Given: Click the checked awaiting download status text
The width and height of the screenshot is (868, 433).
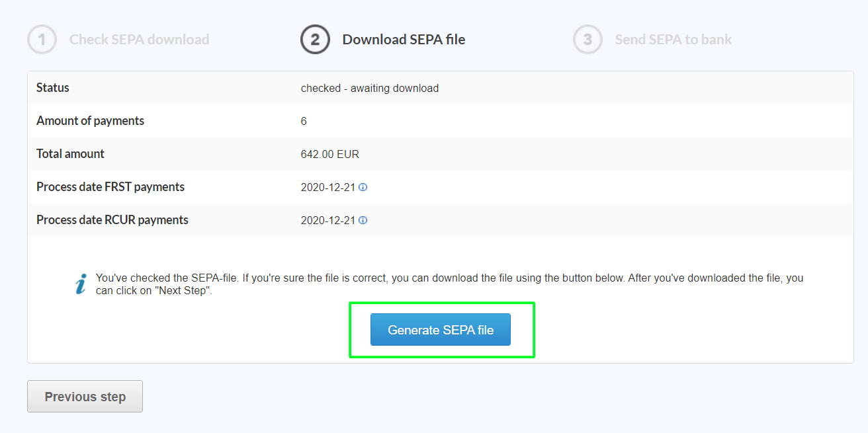Looking at the screenshot, I should (x=370, y=87).
